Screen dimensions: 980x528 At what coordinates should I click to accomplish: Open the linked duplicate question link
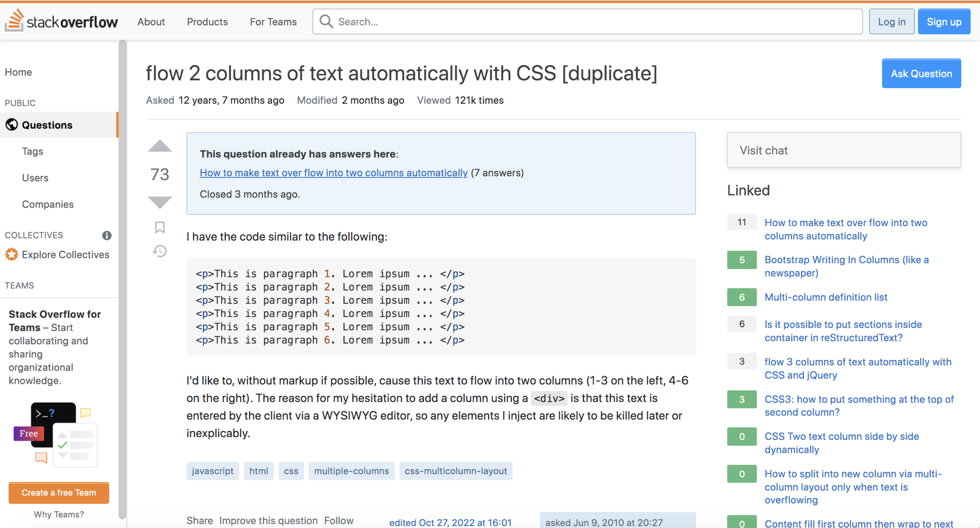pyautogui.click(x=333, y=173)
